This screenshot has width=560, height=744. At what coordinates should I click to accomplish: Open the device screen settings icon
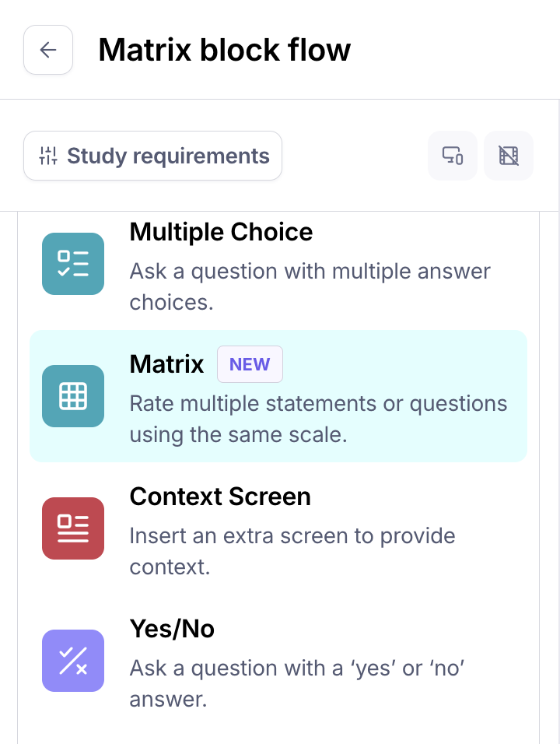click(453, 156)
